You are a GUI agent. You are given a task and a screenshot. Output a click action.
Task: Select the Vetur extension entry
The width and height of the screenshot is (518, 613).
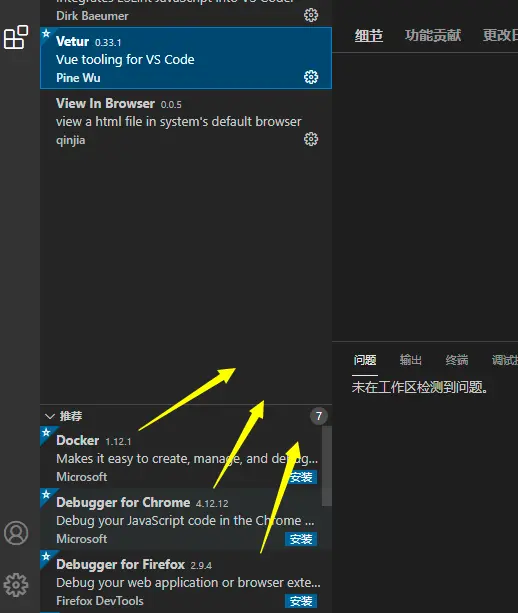point(186,58)
